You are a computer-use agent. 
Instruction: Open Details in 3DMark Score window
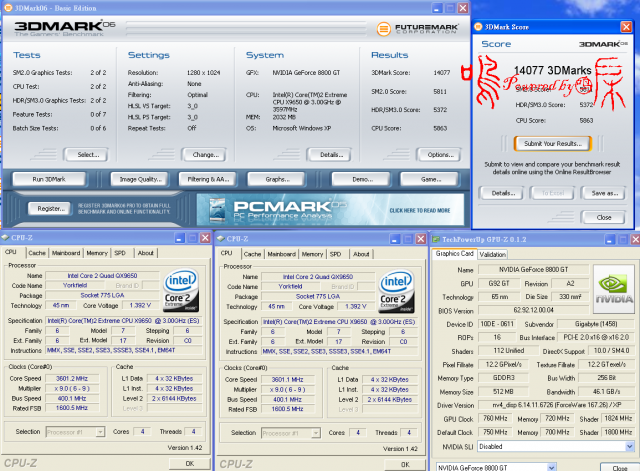(x=502, y=193)
